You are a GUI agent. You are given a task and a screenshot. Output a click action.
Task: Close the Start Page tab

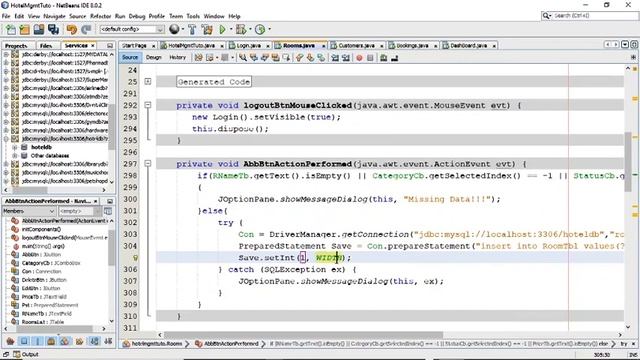pos(153,46)
